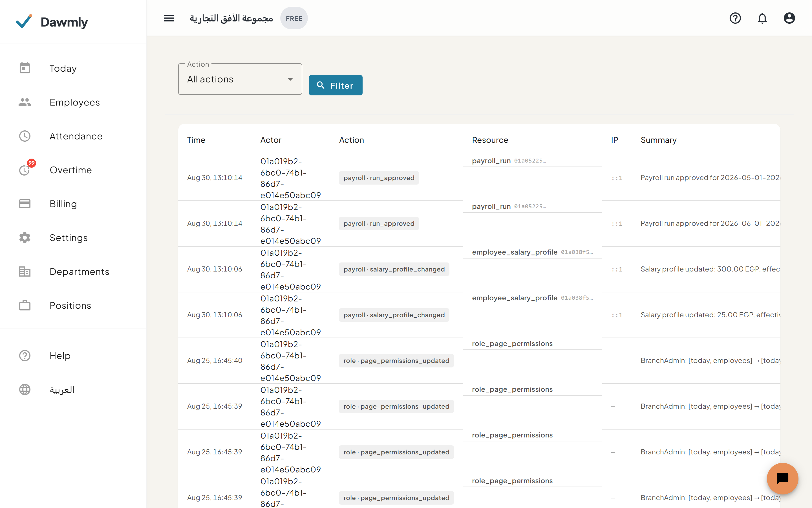Viewport: 812px width, 508px height.
Task: Click the Departments building icon
Action: click(25, 271)
